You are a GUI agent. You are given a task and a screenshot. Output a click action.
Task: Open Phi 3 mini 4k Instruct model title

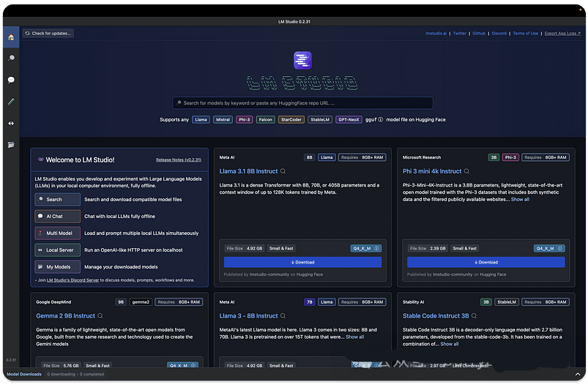click(432, 171)
